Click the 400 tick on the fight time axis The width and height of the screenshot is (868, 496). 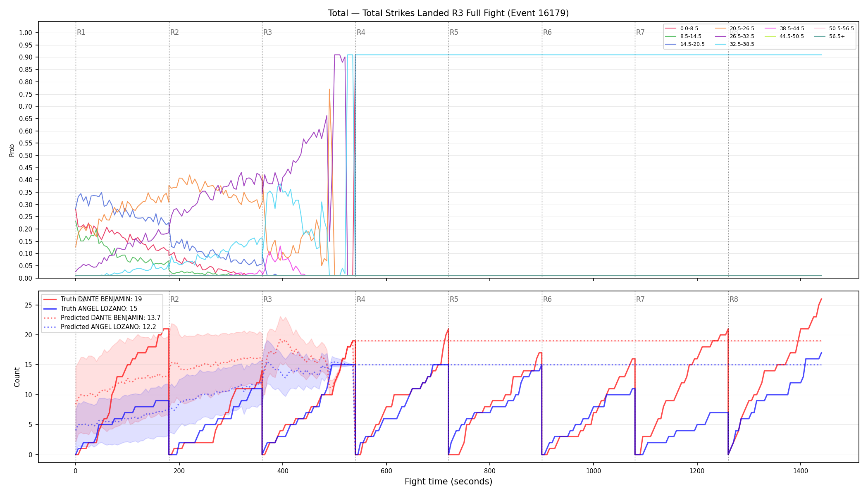[283, 470]
